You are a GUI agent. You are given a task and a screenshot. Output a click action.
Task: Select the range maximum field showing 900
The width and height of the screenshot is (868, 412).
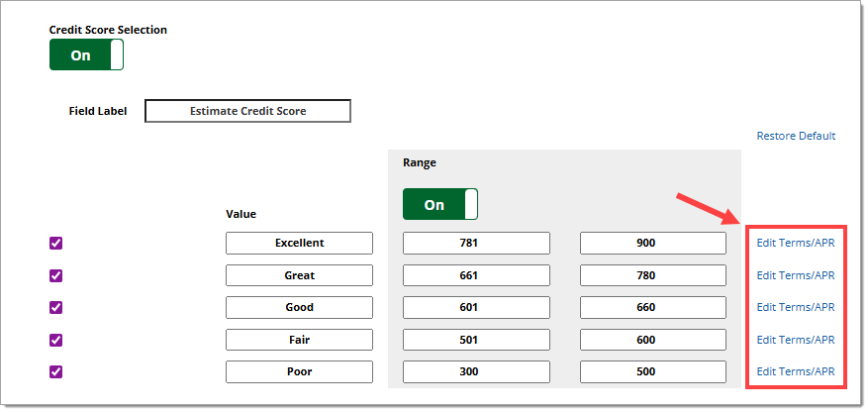652,244
